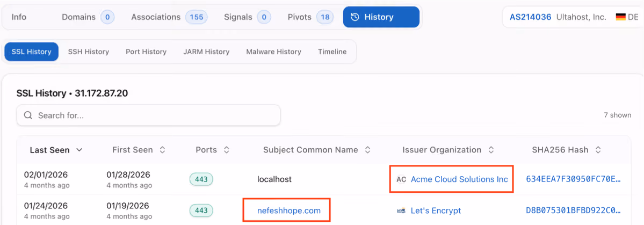Open the Port History sub-tab
Screen dimensions: 644x225
(x=146, y=52)
